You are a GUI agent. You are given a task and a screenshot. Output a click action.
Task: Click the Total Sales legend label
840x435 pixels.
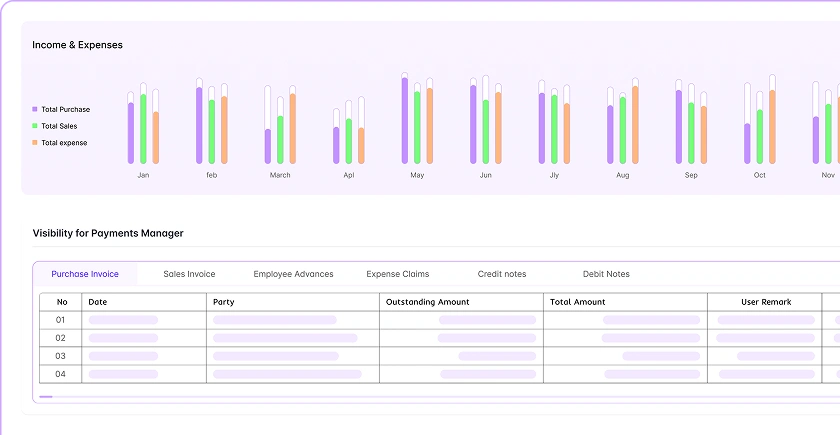click(x=59, y=126)
